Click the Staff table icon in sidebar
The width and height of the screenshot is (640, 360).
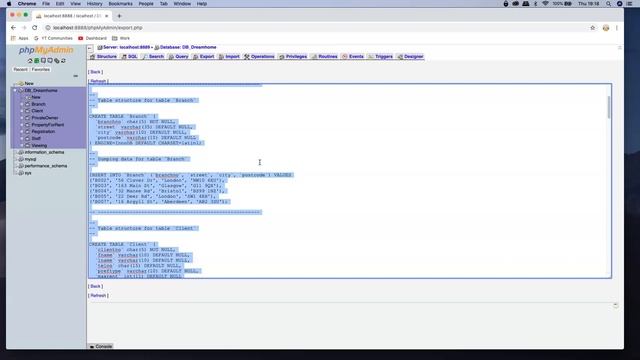coord(28,138)
